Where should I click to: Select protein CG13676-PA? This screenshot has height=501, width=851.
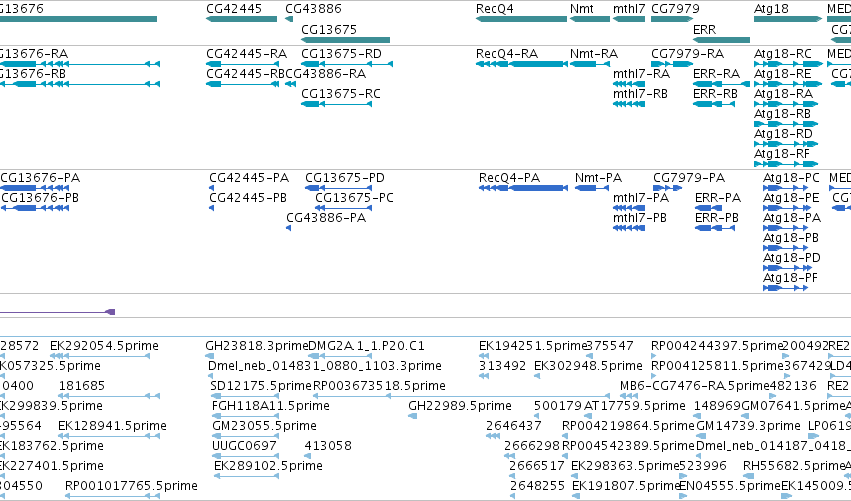35,188
